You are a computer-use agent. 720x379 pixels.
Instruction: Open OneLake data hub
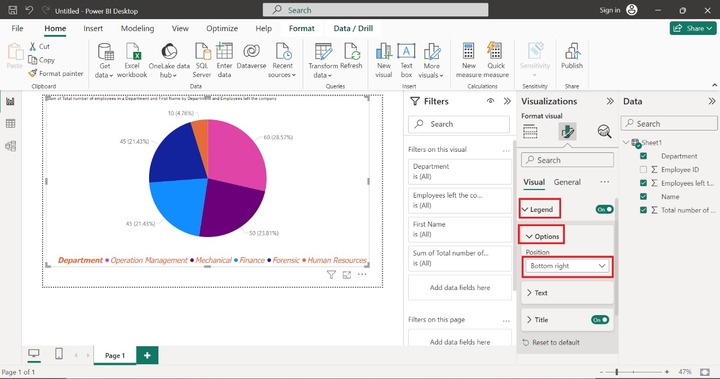pyautogui.click(x=169, y=60)
